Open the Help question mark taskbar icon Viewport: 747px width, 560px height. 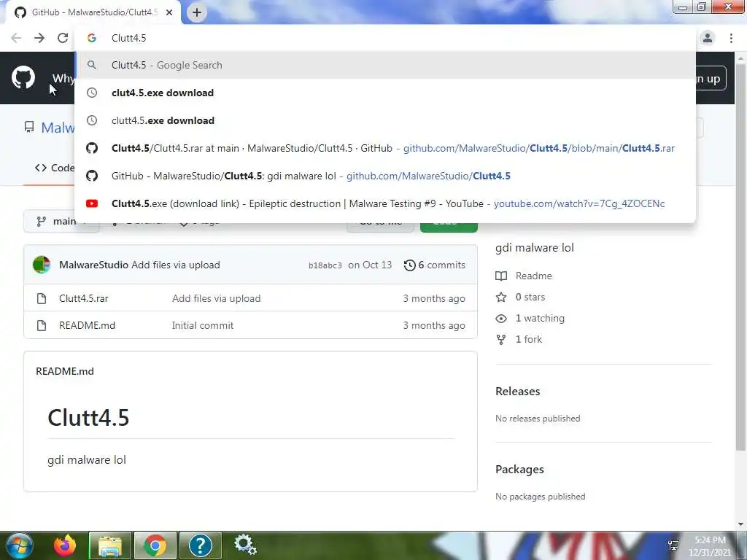[x=200, y=545]
